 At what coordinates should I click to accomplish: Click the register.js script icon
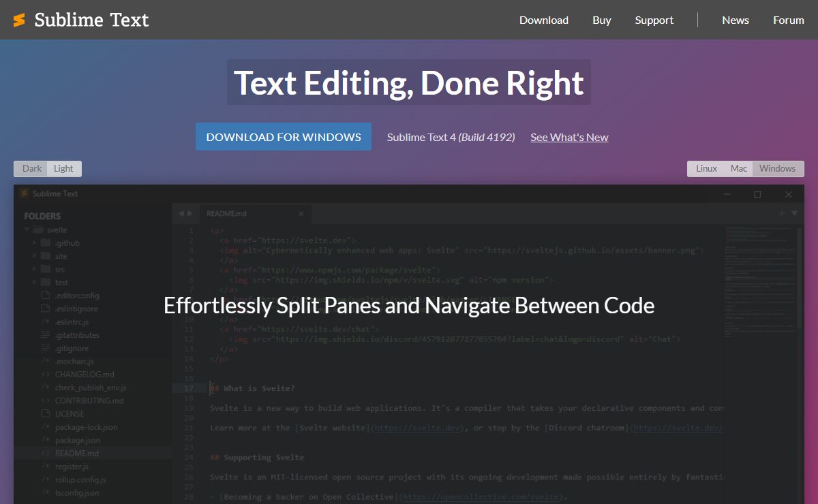46,467
